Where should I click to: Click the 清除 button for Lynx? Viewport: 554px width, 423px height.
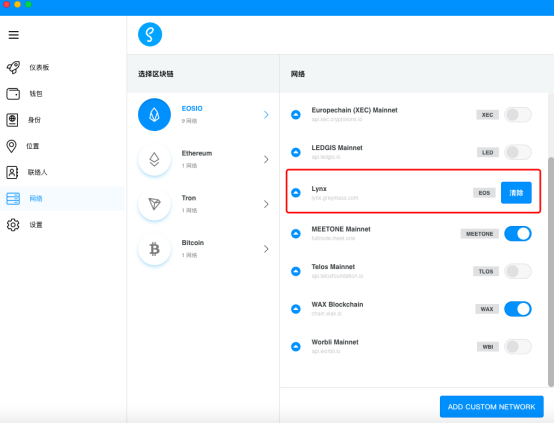click(516, 193)
